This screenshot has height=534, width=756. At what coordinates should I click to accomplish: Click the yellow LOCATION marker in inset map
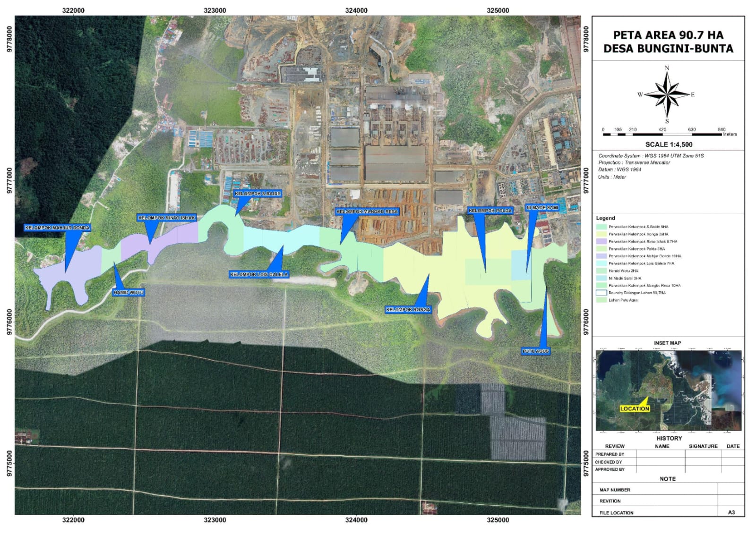[x=635, y=408]
